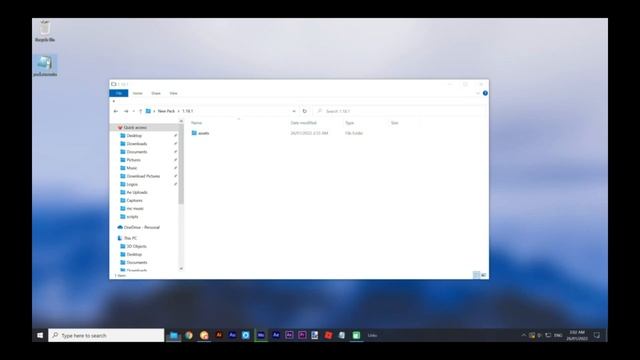This screenshot has width=640, height=360.
Task: Open Adobe Premiere Pro from the taskbar
Action: click(302, 336)
